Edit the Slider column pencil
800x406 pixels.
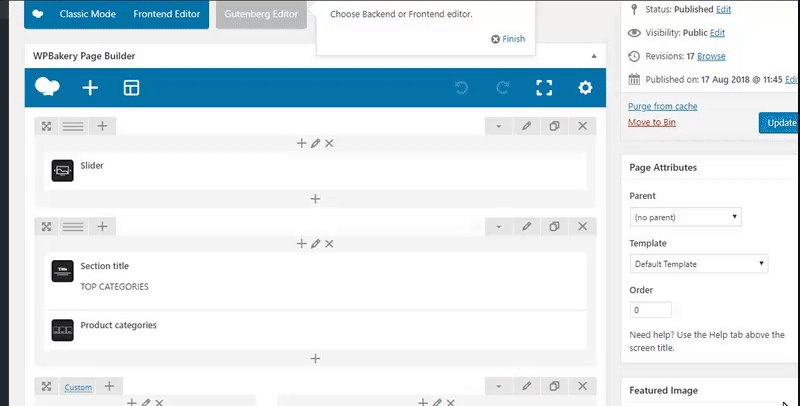315,143
